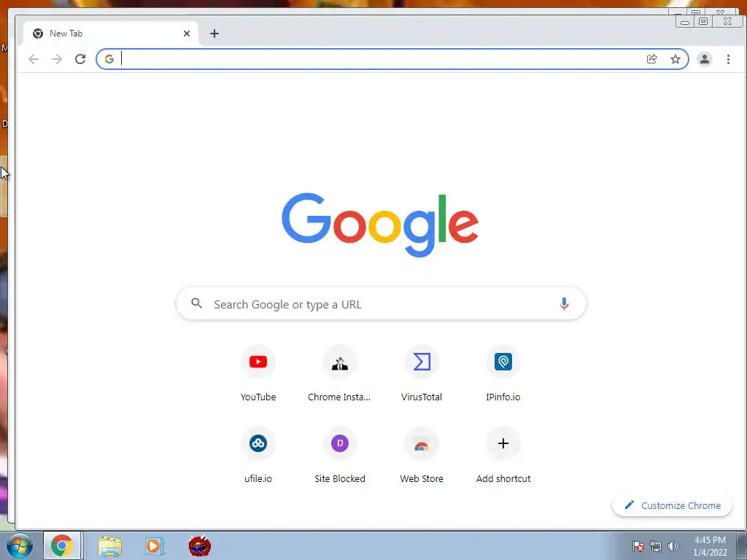The height and width of the screenshot is (560, 747).
Task: Click the Google icon in address bar
Action: 109,59
